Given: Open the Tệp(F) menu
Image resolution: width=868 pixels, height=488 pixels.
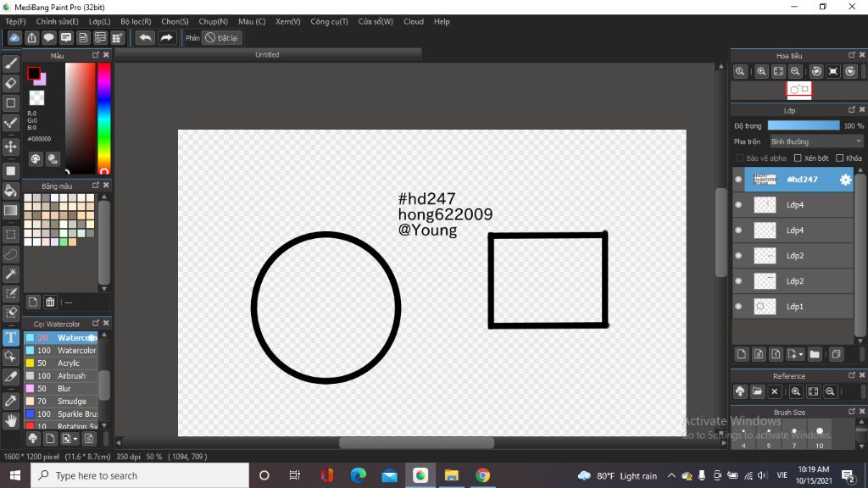Looking at the screenshot, I should click(x=15, y=21).
